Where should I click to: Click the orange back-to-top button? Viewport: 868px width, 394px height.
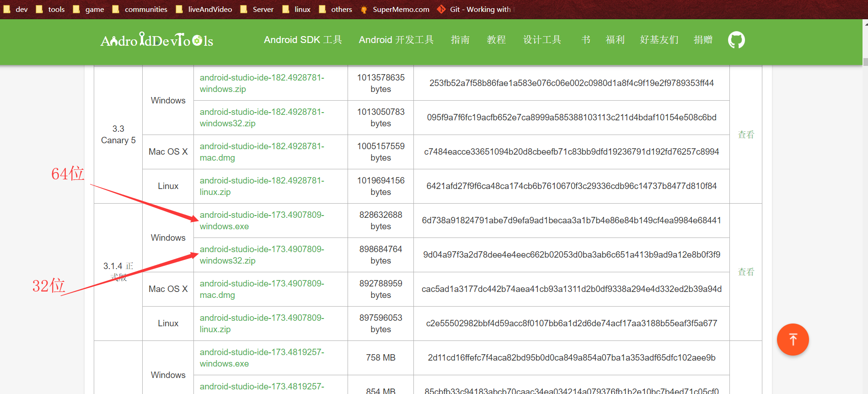(x=793, y=340)
